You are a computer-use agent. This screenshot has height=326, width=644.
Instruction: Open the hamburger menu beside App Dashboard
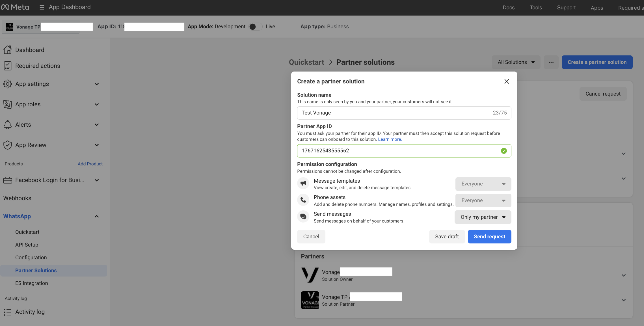pyautogui.click(x=42, y=7)
